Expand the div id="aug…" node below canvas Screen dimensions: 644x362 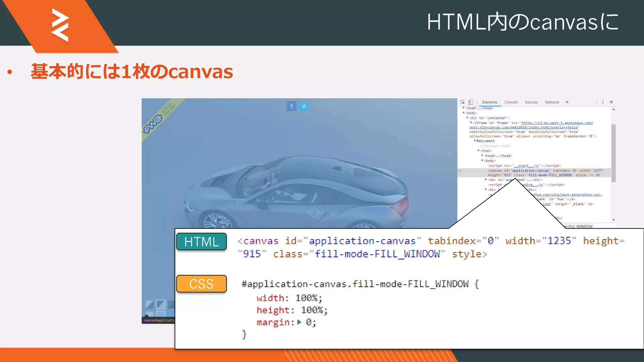pos(486,180)
